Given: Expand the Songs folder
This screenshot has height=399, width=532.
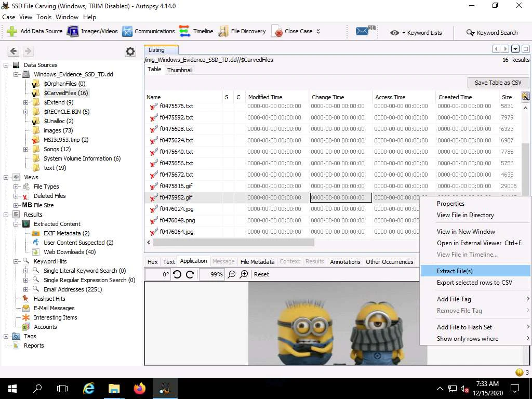Looking at the screenshot, I should [x=26, y=149].
